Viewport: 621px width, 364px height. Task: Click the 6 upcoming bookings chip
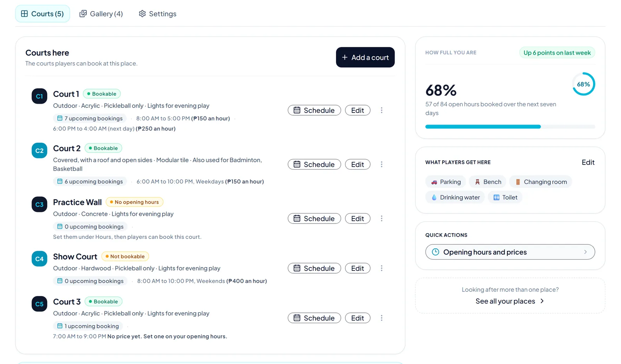coord(90,182)
